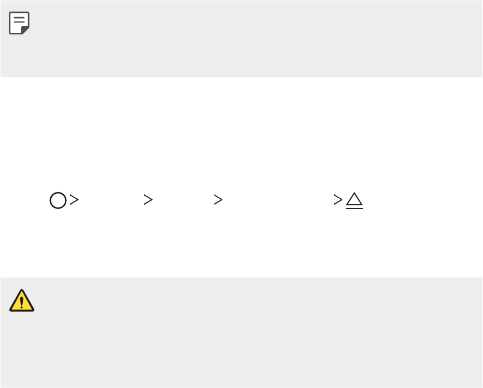
Task: Click the exclamation mark inside the warning sign
Action: point(22,303)
